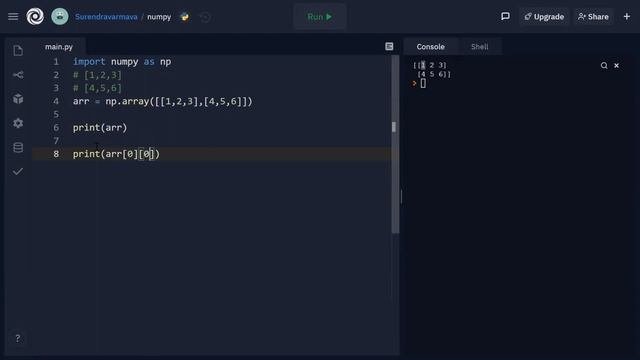
Task: Click console output [4 5 6]]
Action: 434,74
